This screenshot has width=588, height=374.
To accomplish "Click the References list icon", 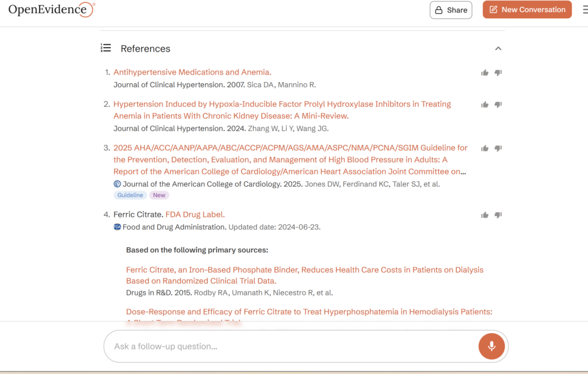I will [x=106, y=48].
